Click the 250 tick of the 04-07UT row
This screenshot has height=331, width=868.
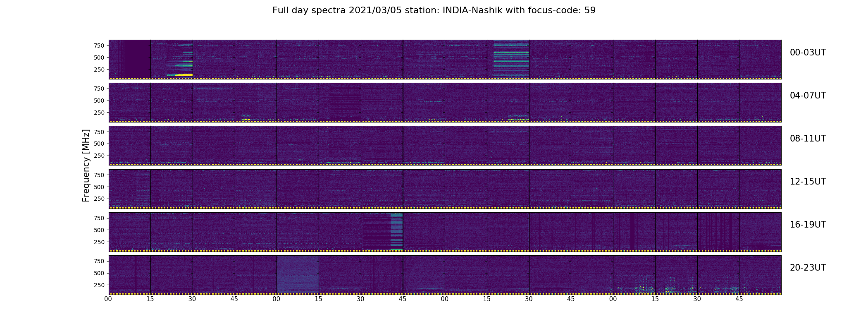click(x=99, y=113)
